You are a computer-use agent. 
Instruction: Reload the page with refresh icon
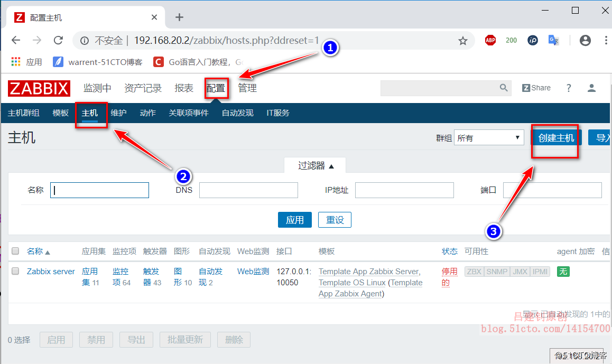point(59,40)
